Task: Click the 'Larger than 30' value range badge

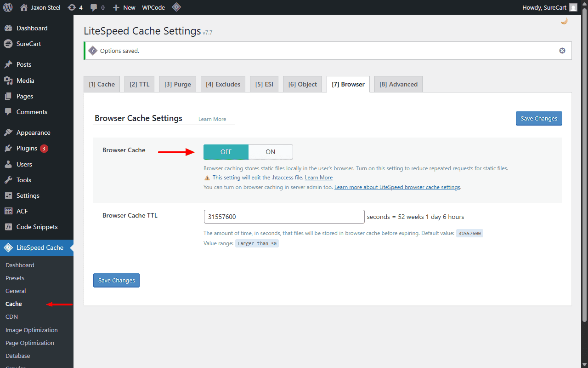Action: (x=257, y=243)
